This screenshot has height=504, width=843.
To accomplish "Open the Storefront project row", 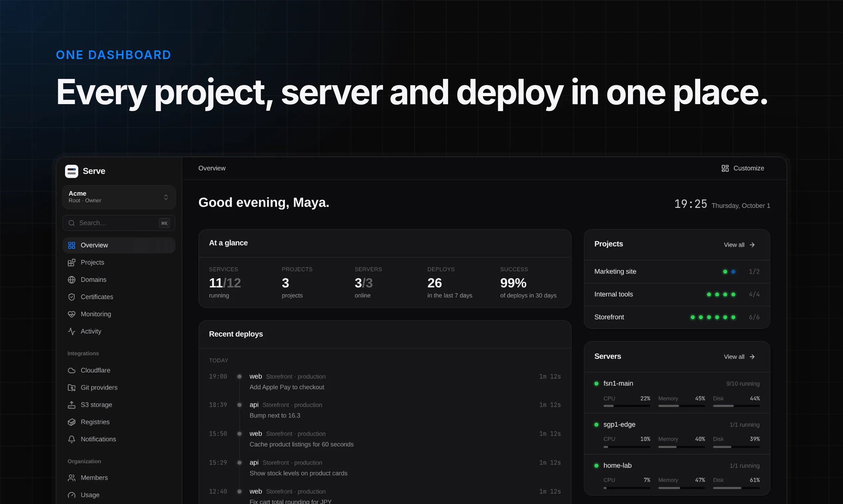I will (677, 317).
